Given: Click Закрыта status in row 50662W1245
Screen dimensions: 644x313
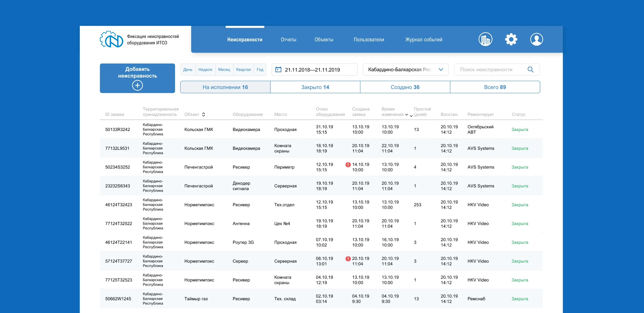Looking at the screenshot, I should click(x=520, y=299).
